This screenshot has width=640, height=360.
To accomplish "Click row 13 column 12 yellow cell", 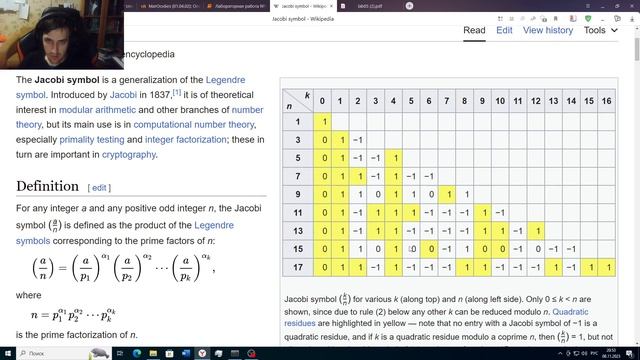I will tap(536, 231).
